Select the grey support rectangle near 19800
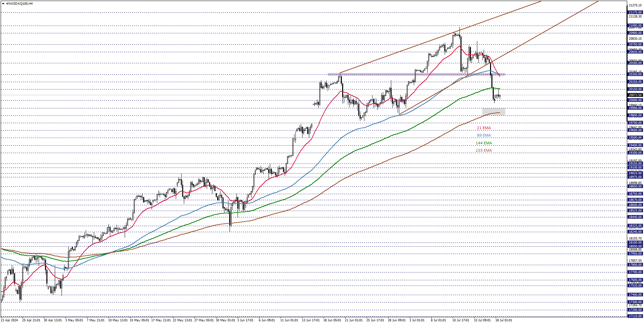This screenshot has height=324, width=644. click(493, 112)
